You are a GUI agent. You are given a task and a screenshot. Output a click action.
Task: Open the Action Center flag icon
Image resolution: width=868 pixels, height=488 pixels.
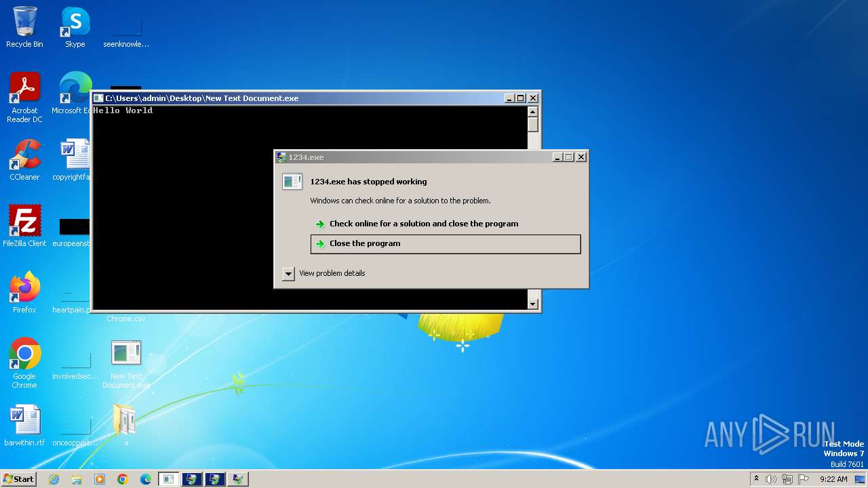point(802,479)
